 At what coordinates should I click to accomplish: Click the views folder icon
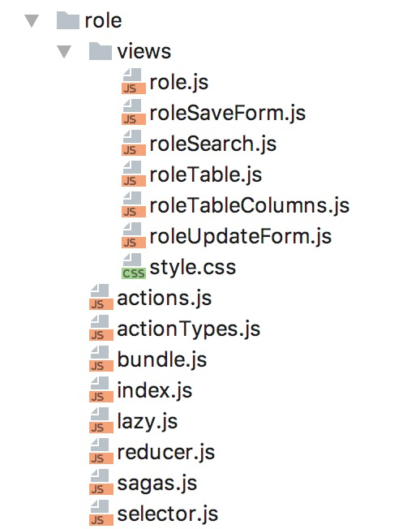click(x=100, y=51)
